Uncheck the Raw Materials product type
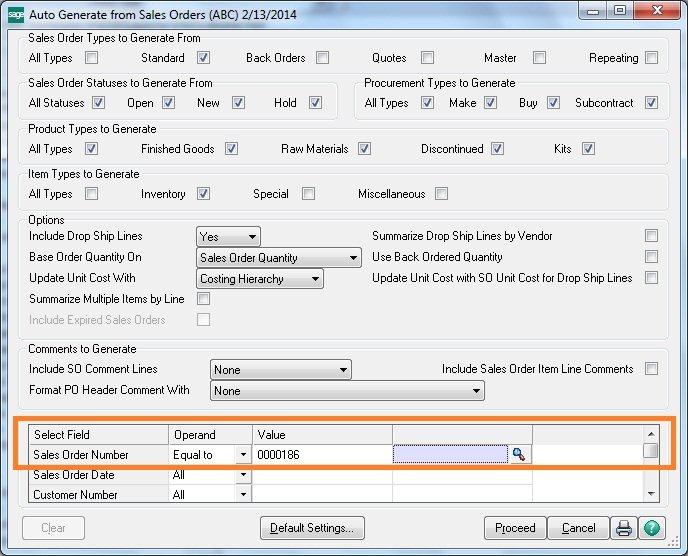 coord(364,149)
